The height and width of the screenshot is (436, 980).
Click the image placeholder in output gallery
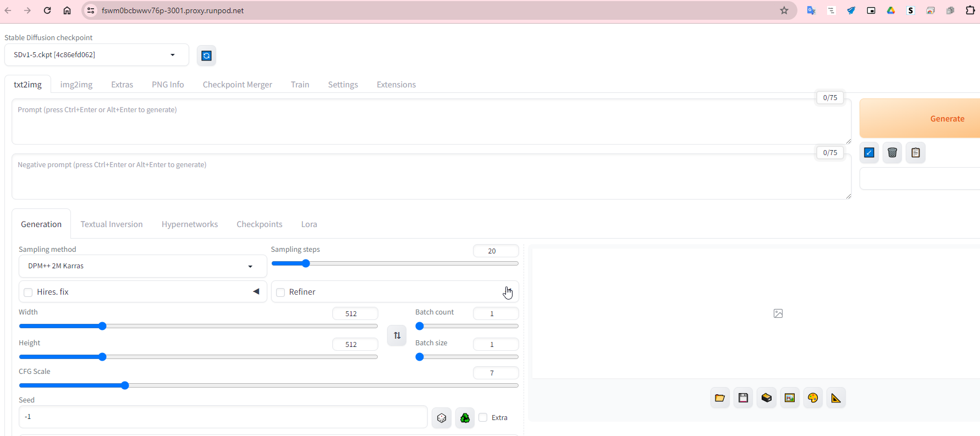778,313
